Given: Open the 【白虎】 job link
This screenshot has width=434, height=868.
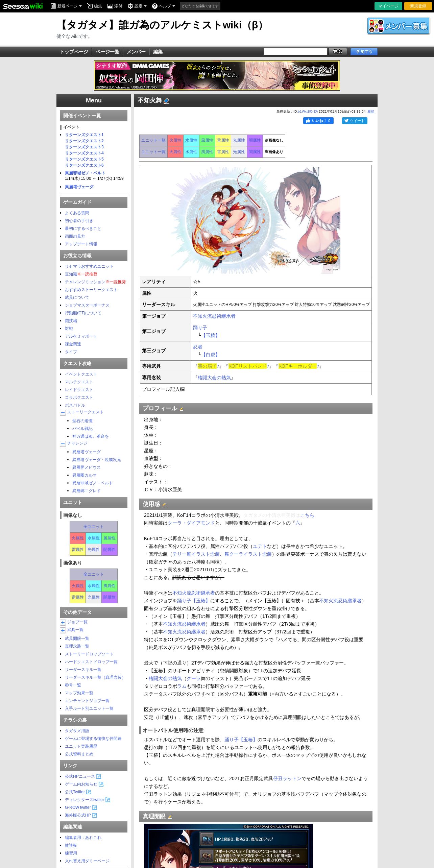Looking at the screenshot, I should point(210,355).
